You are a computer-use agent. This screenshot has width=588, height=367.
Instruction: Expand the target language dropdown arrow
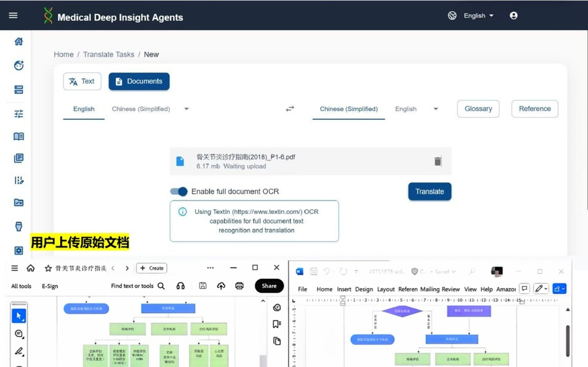pos(436,109)
